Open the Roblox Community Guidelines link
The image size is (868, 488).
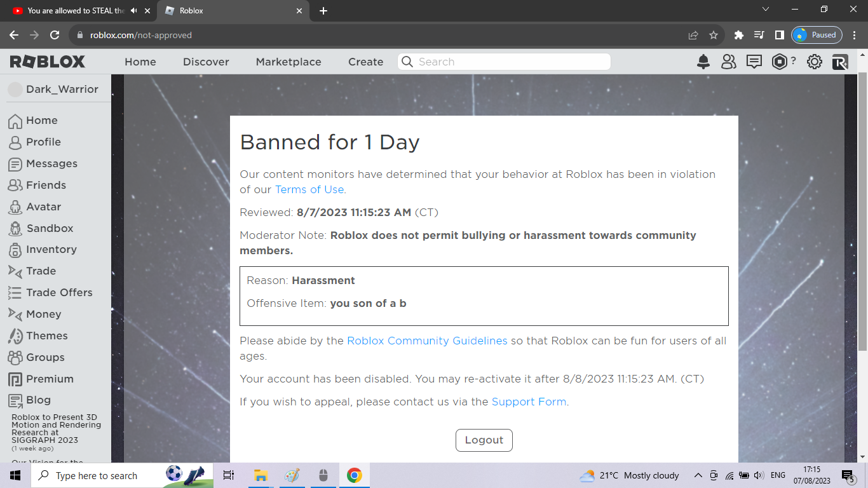coord(427,341)
